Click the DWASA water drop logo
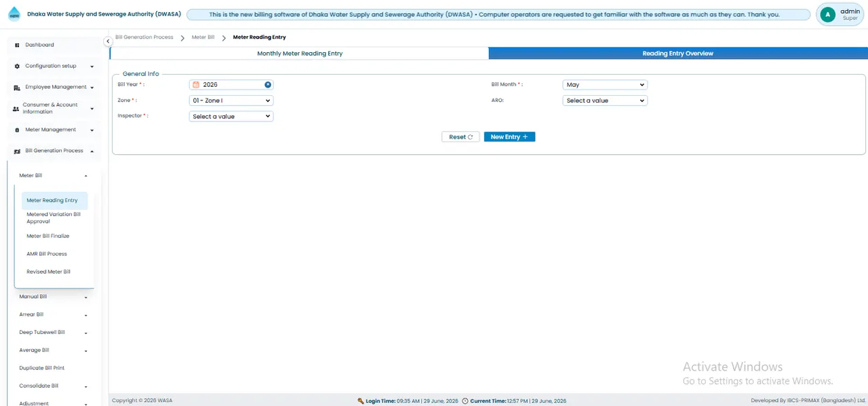868x406 pixels. click(x=14, y=14)
